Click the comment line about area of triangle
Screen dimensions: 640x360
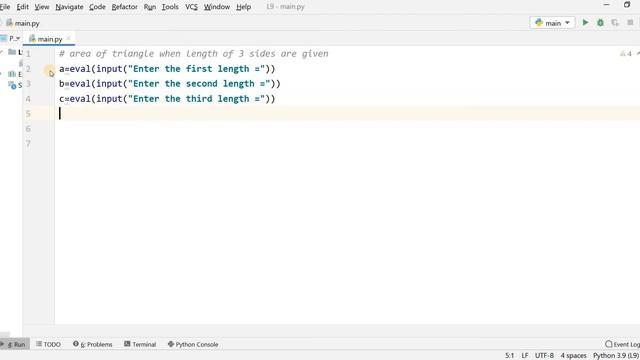click(193, 54)
